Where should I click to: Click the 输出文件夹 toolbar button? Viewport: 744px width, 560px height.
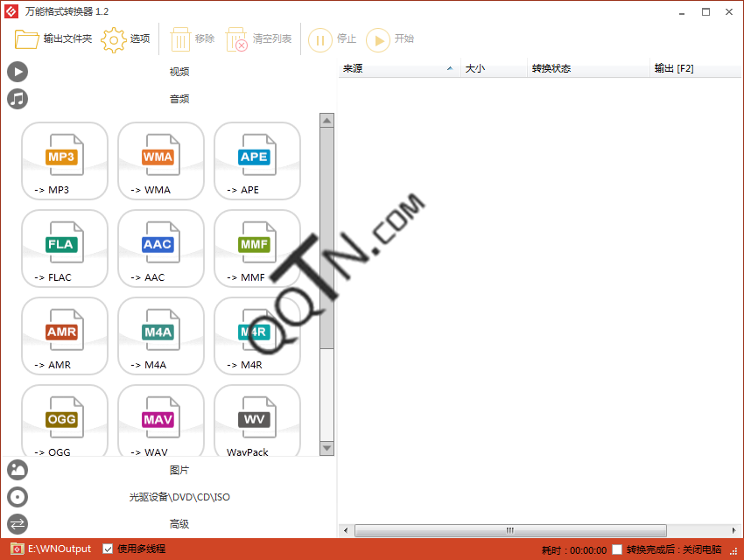tap(53, 39)
